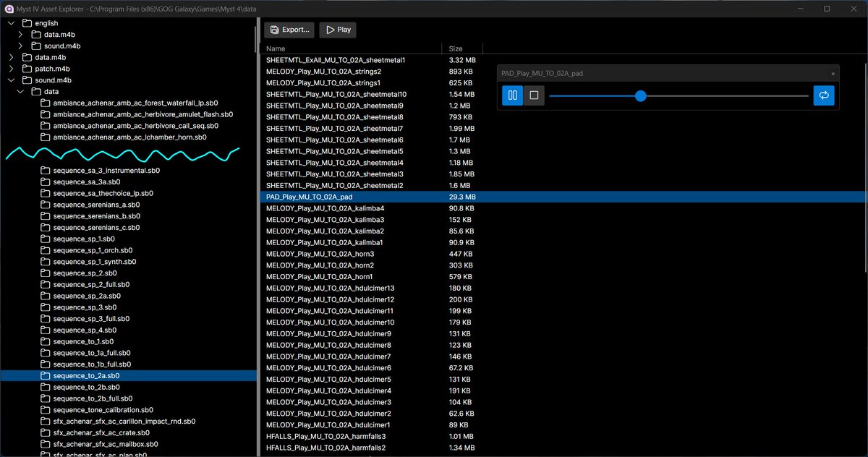The width and height of the screenshot is (868, 457).
Task: Select MELODY_Play_MU_TO_02A_hdulcimer6 file
Action: [x=328, y=368]
